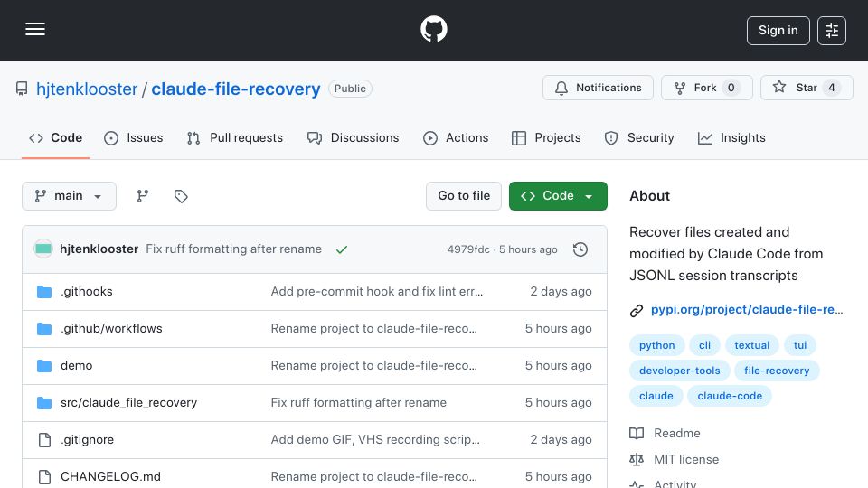Click the .gitignore file icon
Screen dimensions: 868x488
pyautogui.click(x=44, y=440)
